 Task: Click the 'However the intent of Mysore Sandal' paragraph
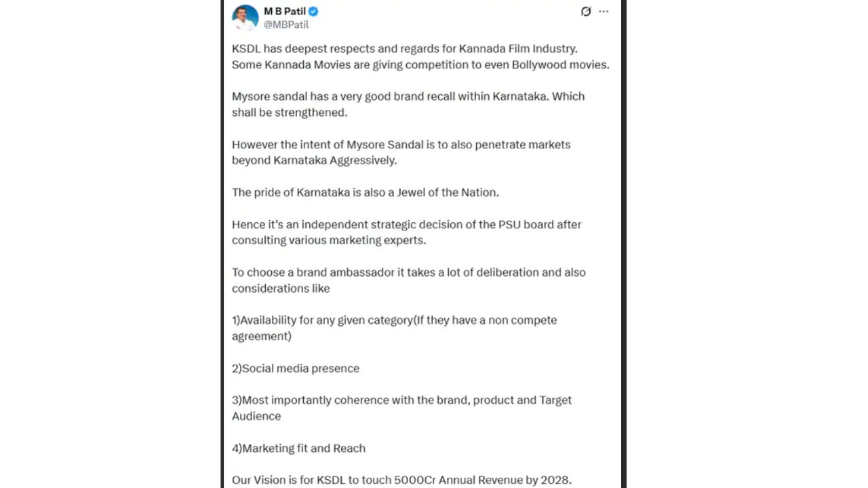[x=401, y=144]
